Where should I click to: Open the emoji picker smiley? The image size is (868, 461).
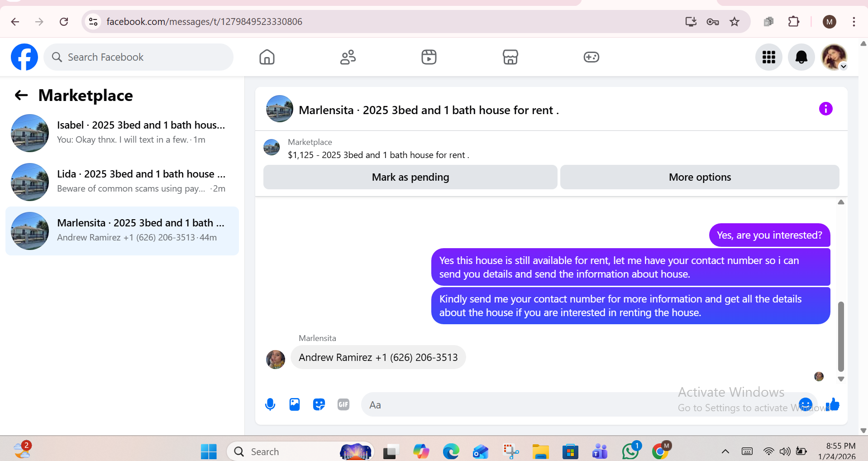(806, 404)
